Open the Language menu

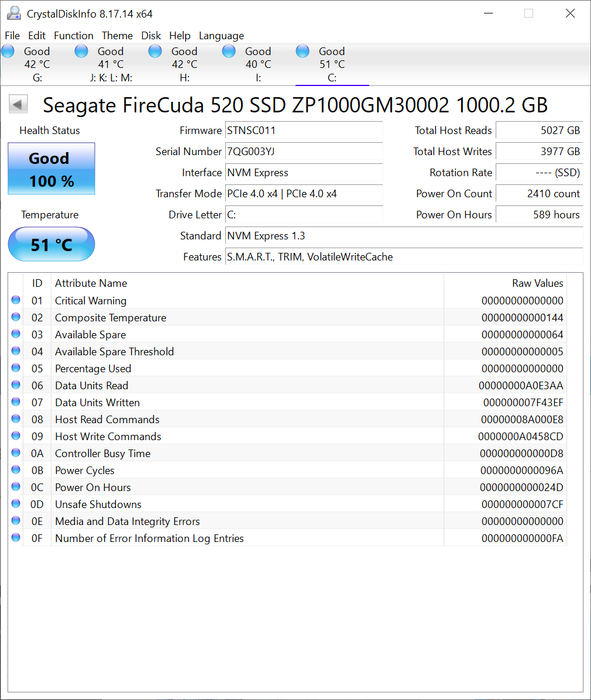pyautogui.click(x=221, y=36)
